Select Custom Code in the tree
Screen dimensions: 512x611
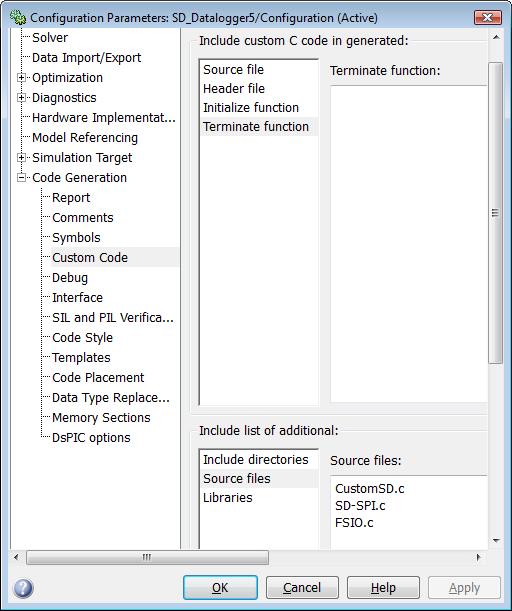(x=90, y=258)
